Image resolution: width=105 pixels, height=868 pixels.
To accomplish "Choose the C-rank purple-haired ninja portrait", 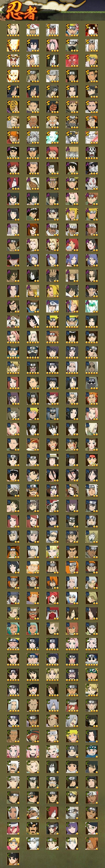I will click(x=72, y=828).
